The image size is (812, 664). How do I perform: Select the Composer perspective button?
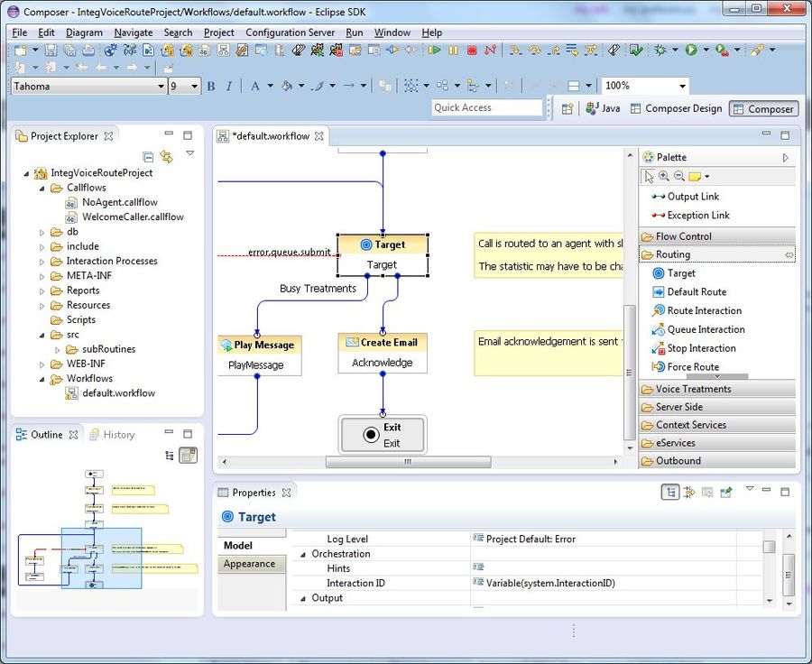click(x=764, y=109)
